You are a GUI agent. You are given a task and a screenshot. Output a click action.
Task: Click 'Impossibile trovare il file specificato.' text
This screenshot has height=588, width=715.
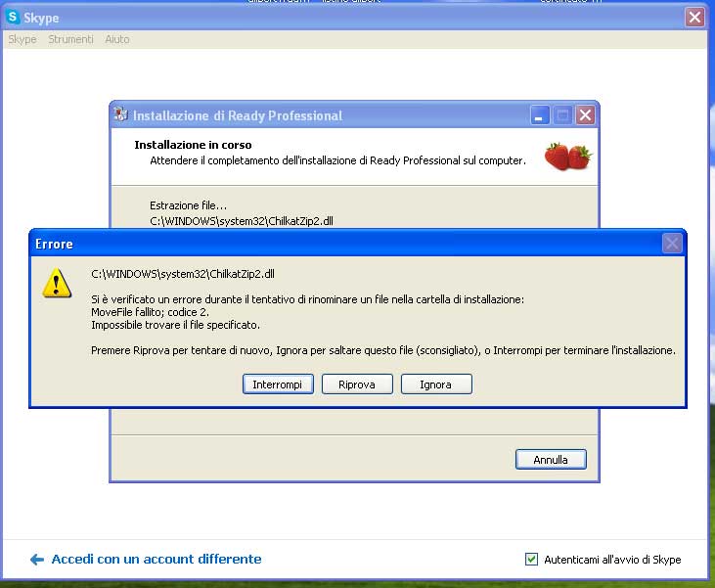click(x=175, y=325)
